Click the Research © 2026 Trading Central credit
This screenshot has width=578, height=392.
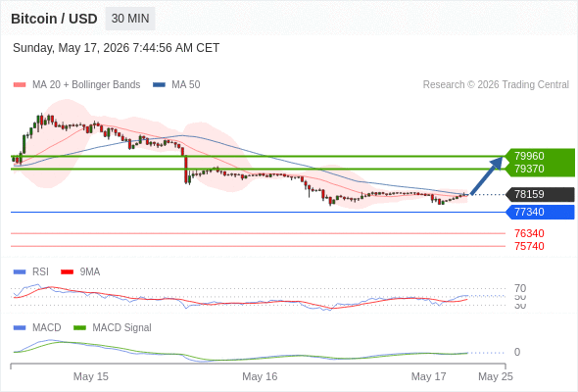pyautogui.click(x=496, y=85)
